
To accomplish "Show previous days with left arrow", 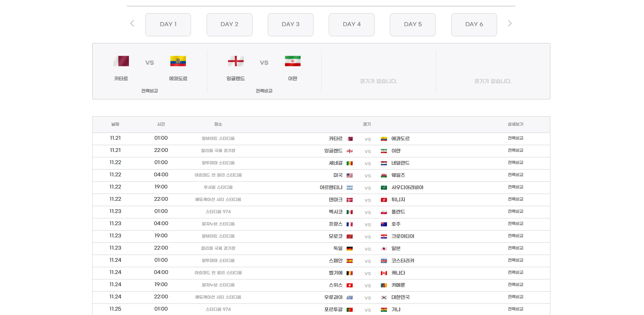I will [132, 23].
